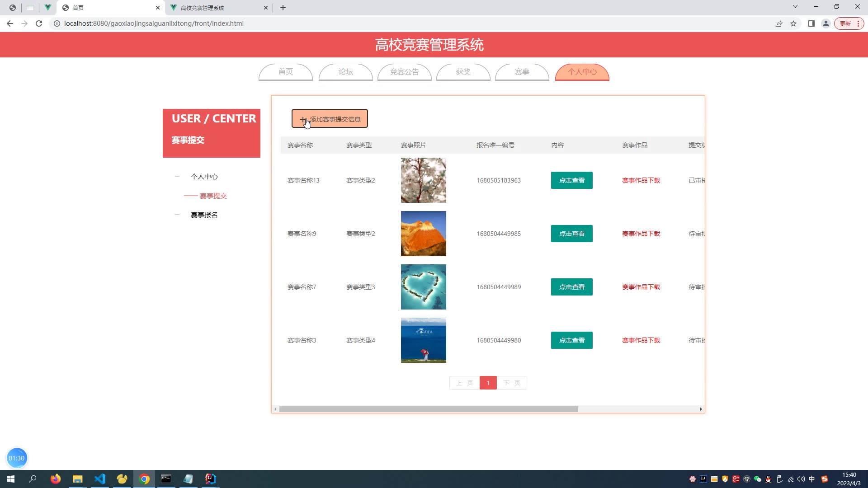Expand the 个人中心 sidebar item
Viewport: 868px width, 488px height.
tap(204, 177)
